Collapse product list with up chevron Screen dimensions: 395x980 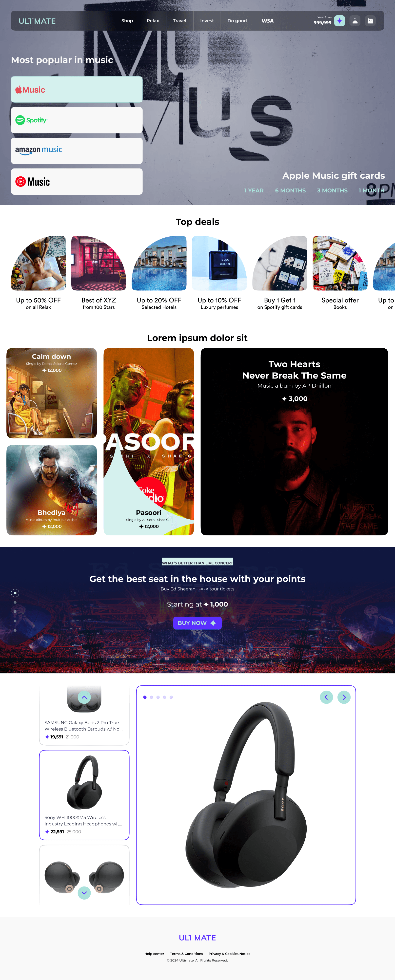coord(84,697)
